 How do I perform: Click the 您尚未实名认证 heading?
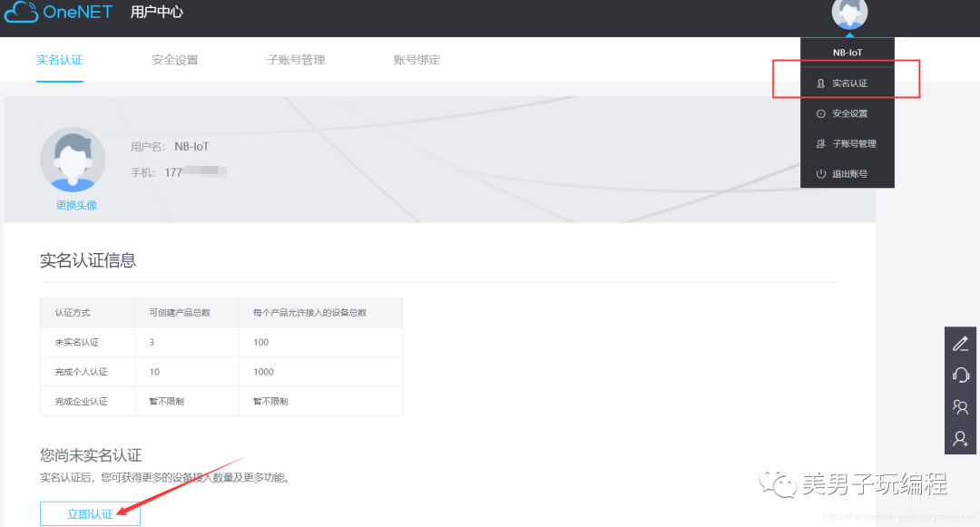pos(92,455)
